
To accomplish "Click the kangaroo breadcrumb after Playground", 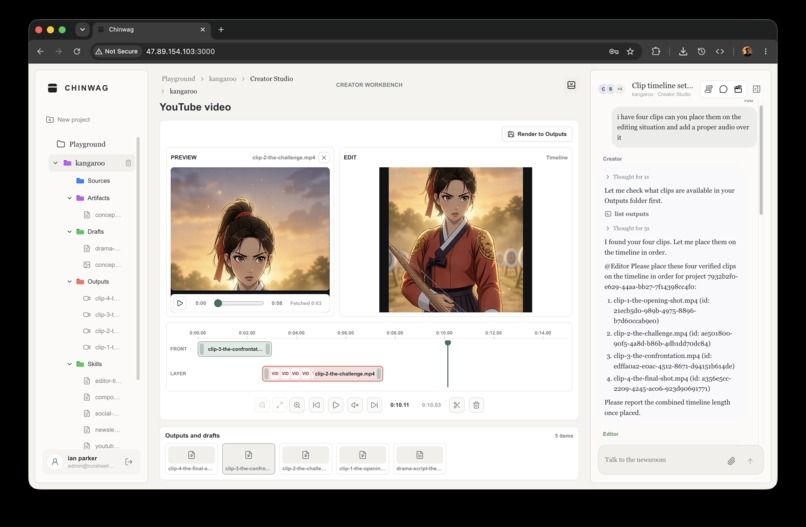I will click(223, 79).
